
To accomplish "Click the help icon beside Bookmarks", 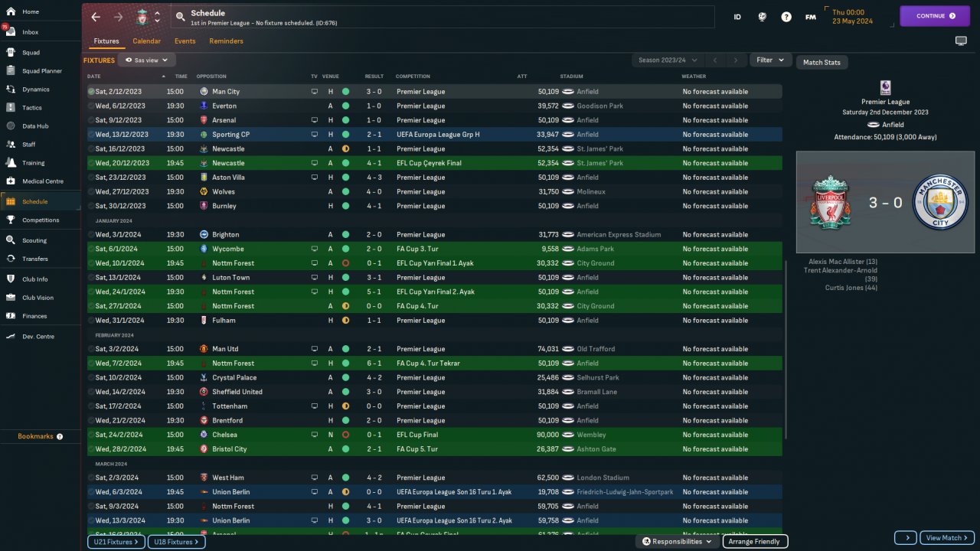I will click(x=60, y=436).
